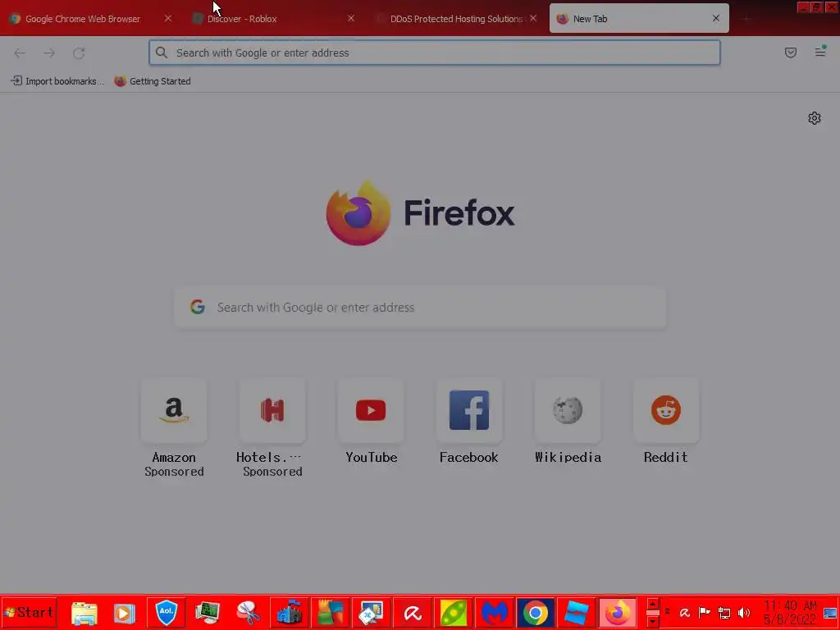Go back one page
This screenshot has height=630, width=840.
20,53
